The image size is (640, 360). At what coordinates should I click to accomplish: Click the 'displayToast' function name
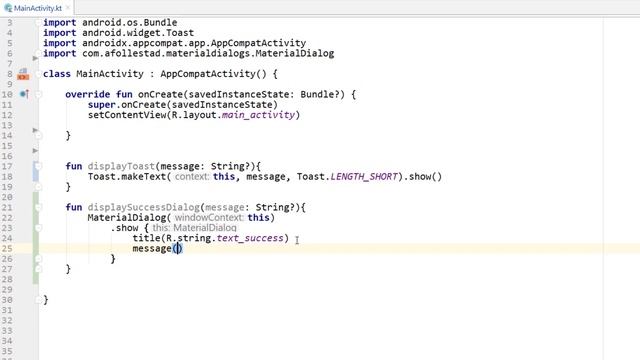click(x=121, y=166)
